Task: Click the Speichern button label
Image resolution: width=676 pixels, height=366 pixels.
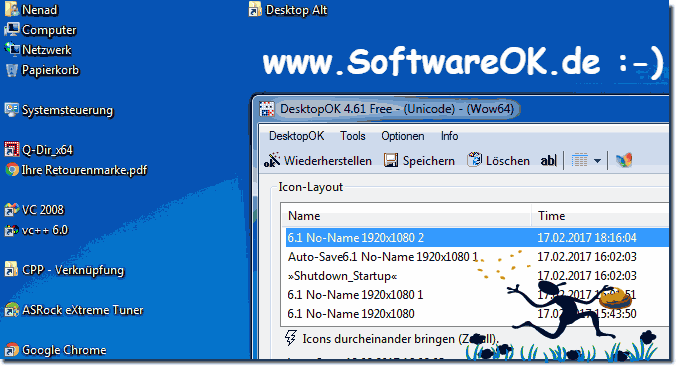Action: pyautogui.click(x=429, y=161)
